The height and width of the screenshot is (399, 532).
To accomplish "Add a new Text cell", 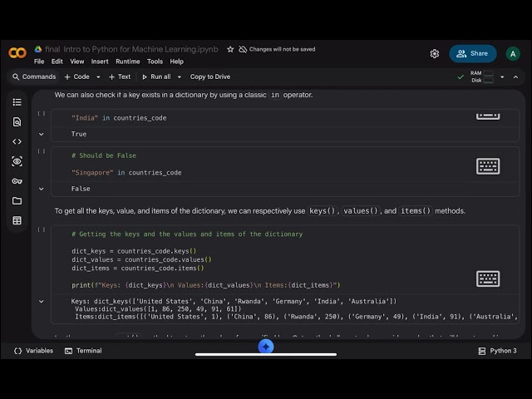I will 120,76.
